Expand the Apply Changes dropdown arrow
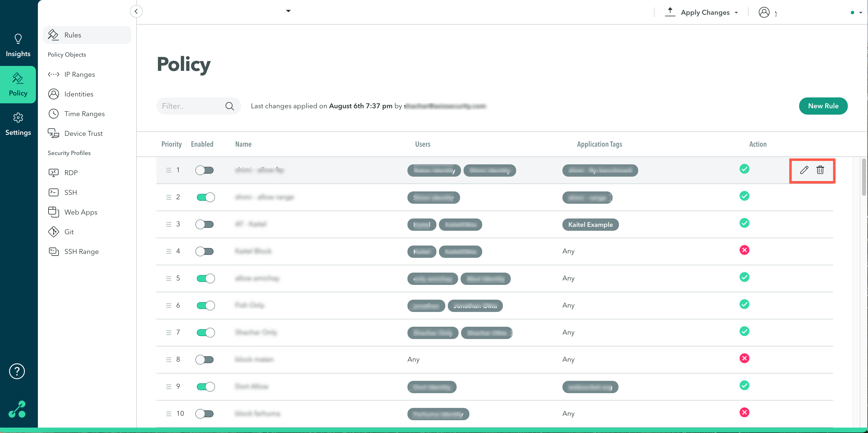Viewport: 868px width, 433px height. [736, 13]
